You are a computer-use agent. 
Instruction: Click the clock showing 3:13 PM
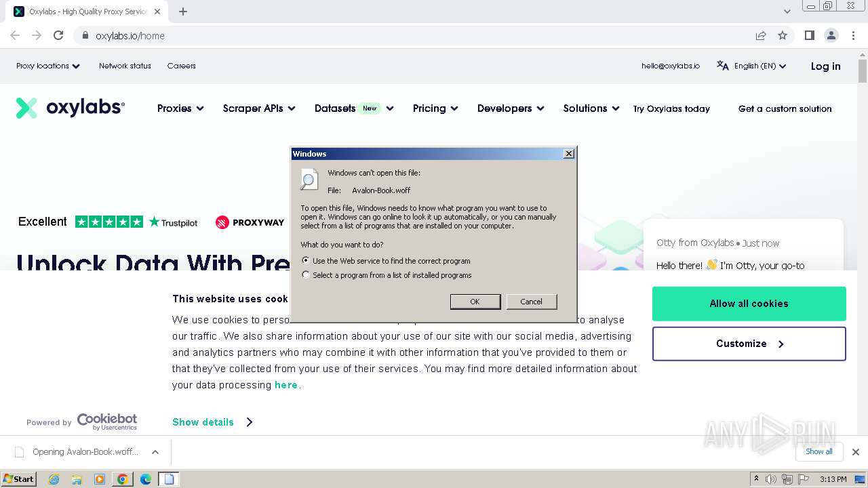click(x=833, y=479)
